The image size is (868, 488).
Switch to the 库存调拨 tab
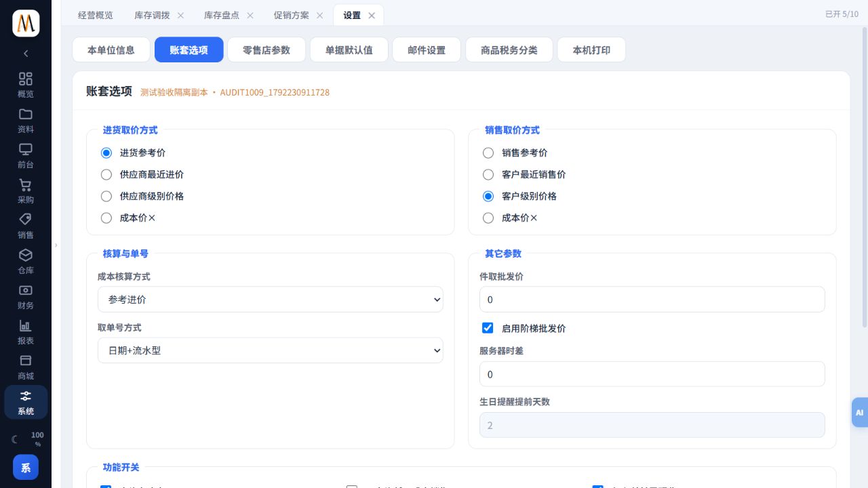(152, 15)
